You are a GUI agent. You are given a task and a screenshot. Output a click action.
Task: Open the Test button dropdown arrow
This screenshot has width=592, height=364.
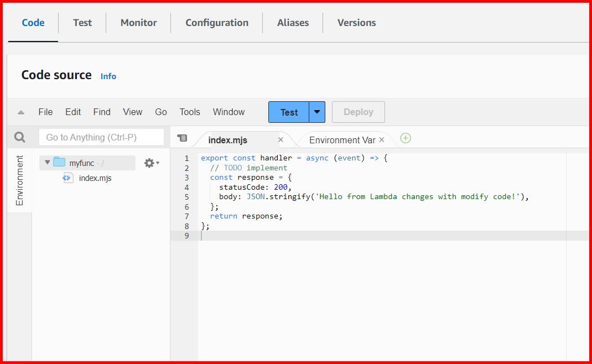316,112
